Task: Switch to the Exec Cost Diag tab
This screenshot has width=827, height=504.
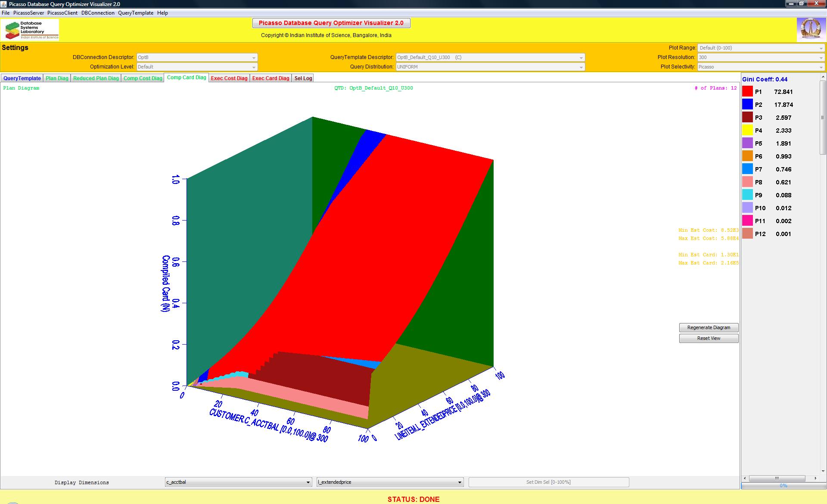Action: click(x=229, y=78)
